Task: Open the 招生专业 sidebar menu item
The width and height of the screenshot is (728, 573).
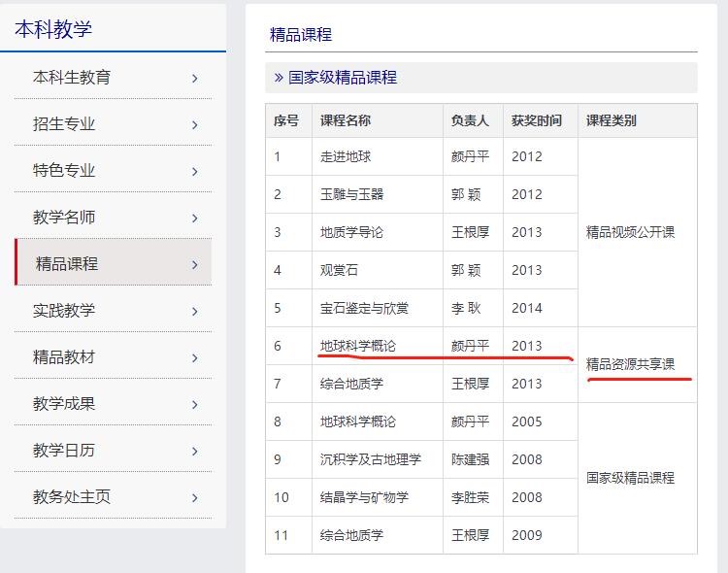Action: tap(64, 124)
